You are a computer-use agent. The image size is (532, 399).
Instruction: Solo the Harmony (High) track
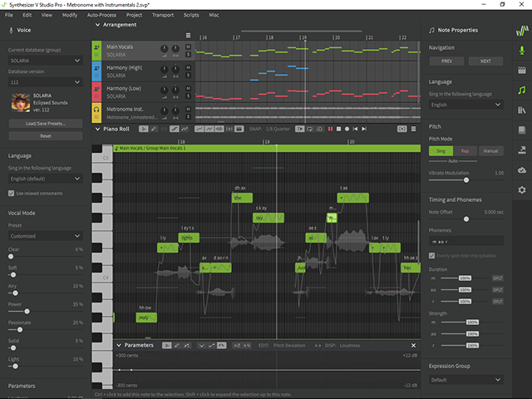188,76
